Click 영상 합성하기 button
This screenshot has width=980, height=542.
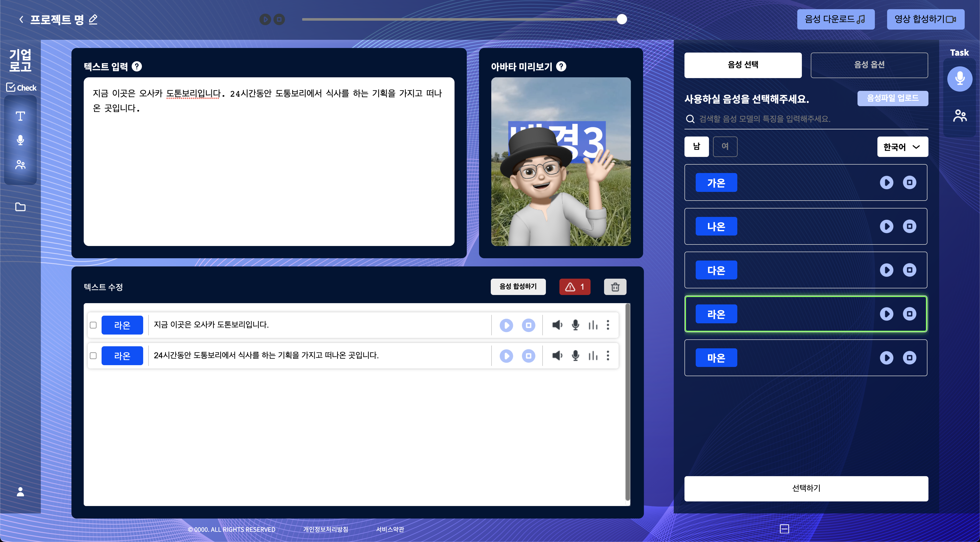point(926,19)
